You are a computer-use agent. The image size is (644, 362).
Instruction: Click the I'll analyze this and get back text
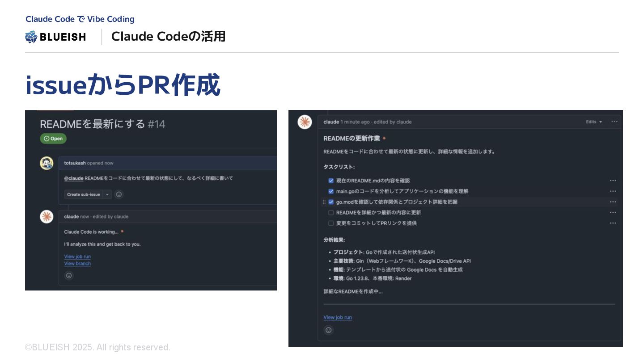102,244
